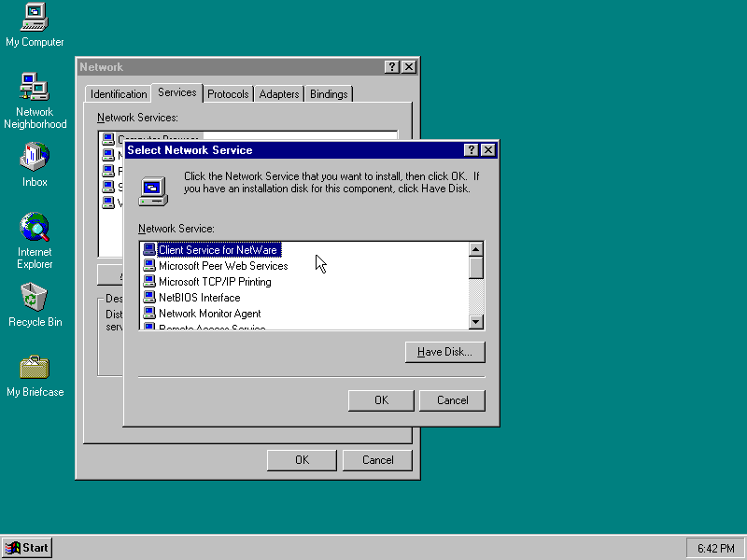The height and width of the screenshot is (560, 747).
Task: Select Network Monitor Agent entry
Action: [x=209, y=314]
